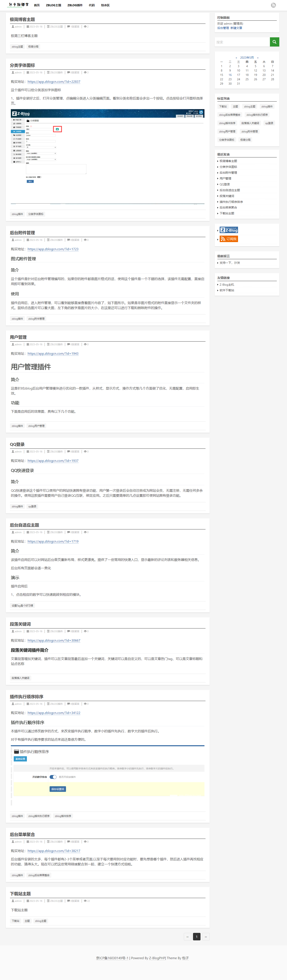This screenshot has height=980, width=287.
Task: Open the 分类字体图标 post's Z-Blog screenshot
Action: tap(108, 157)
